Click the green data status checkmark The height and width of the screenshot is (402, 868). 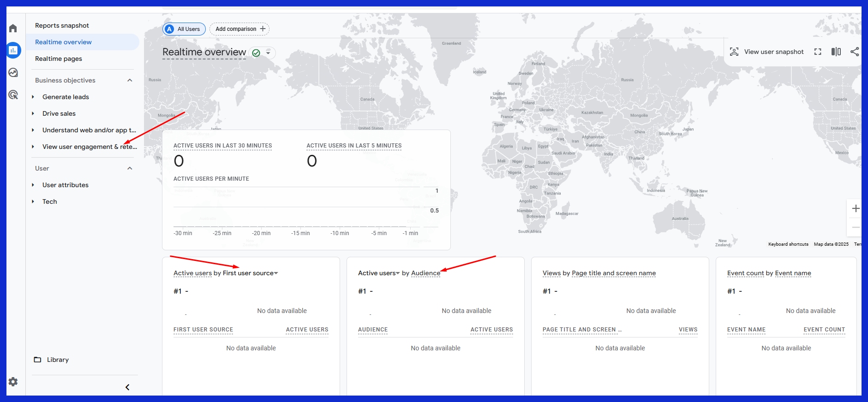coord(256,53)
